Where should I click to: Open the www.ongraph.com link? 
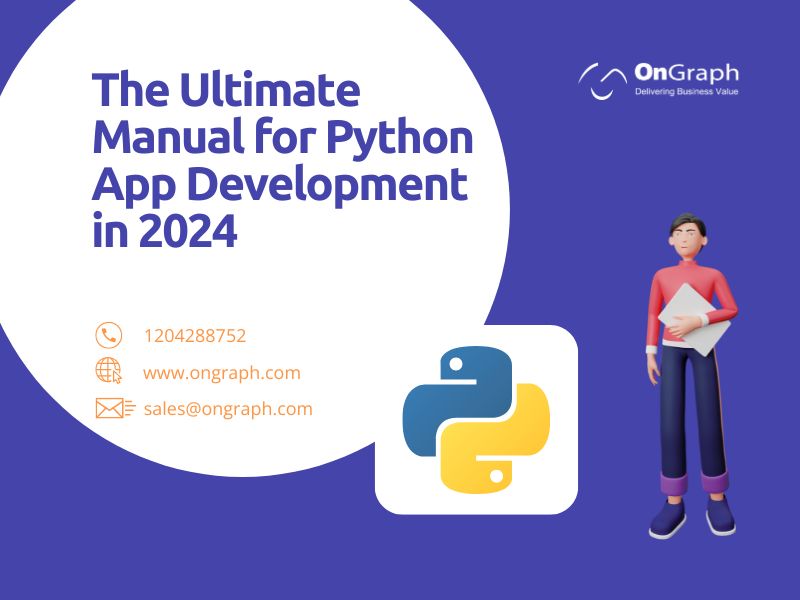click(222, 373)
